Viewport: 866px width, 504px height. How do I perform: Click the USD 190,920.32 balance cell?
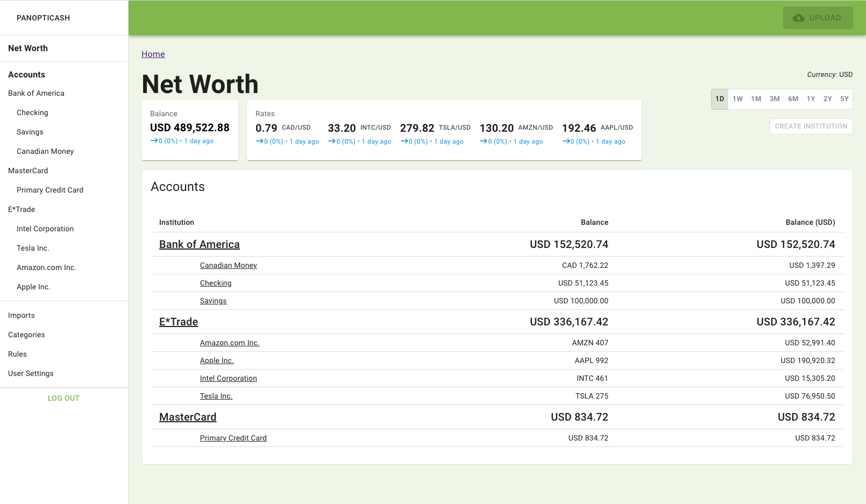coord(808,360)
